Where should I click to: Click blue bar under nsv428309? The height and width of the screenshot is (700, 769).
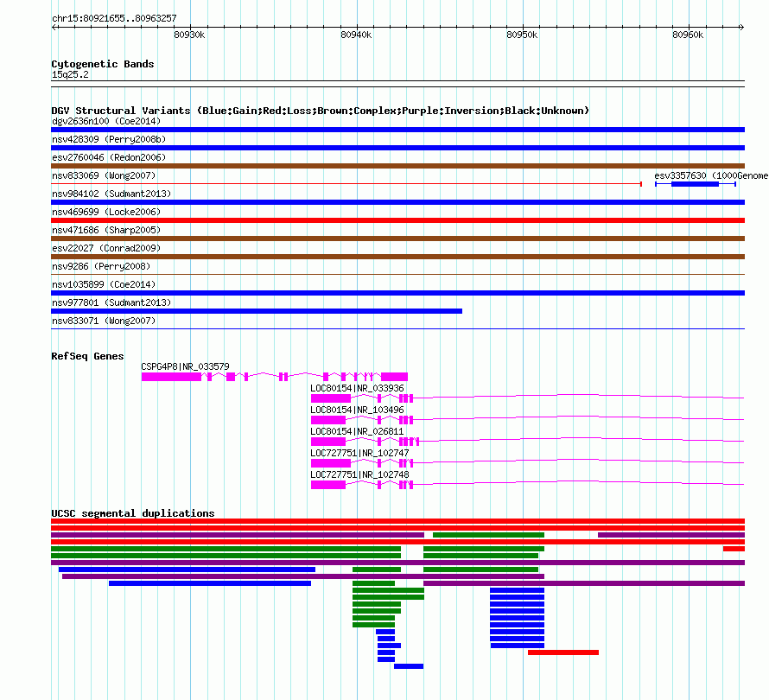[397, 148]
